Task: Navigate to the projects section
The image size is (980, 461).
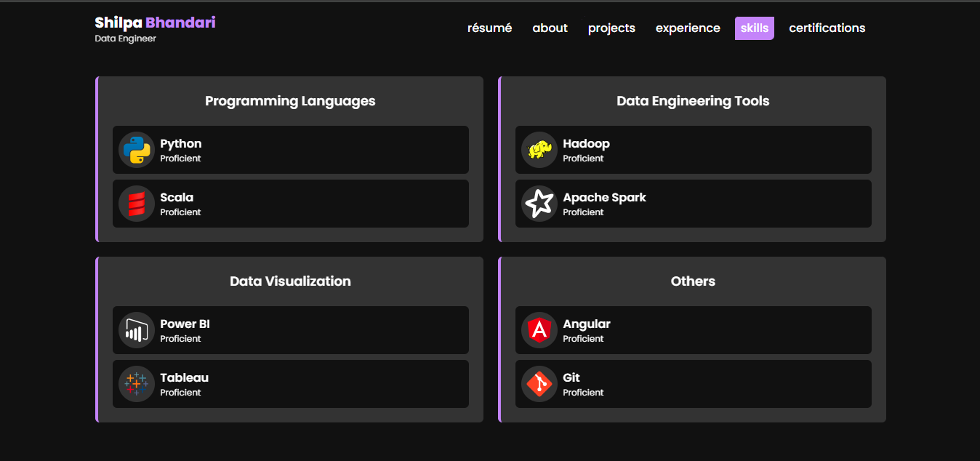Action: coord(611,28)
